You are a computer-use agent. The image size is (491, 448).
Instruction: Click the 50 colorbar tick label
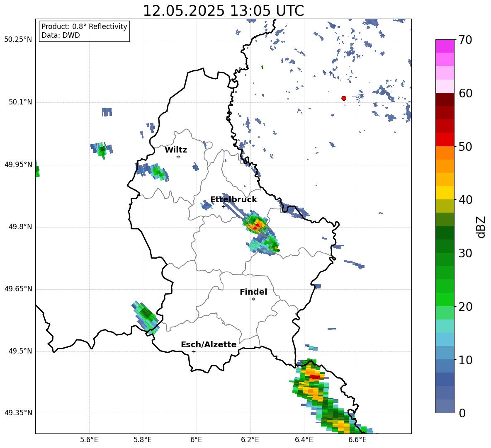pyautogui.click(x=465, y=147)
